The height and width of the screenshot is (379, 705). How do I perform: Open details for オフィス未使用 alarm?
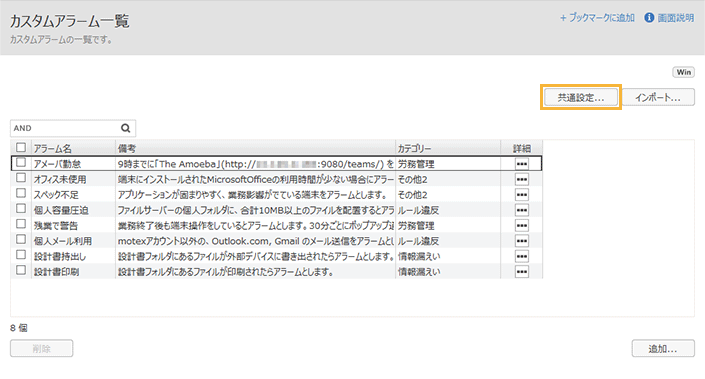click(522, 179)
